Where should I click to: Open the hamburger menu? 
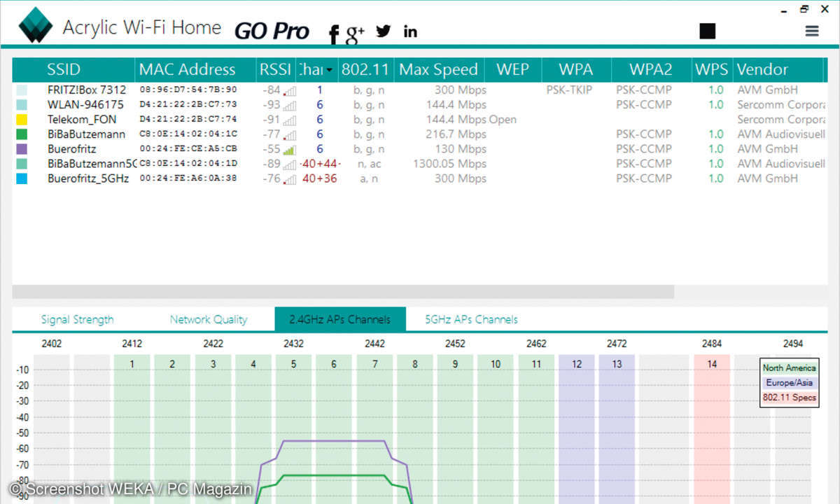tap(812, 31)
